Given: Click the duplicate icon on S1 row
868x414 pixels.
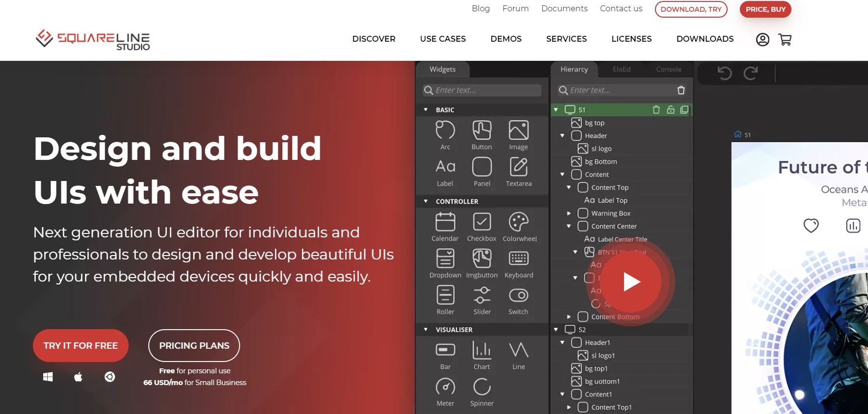Looking at the screenshot, I should pos(684,110).
